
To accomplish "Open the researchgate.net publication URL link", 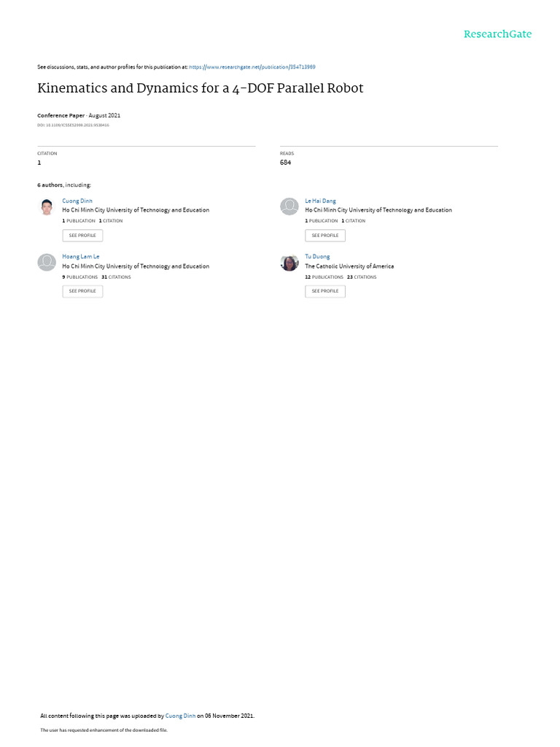I will 252,67.
